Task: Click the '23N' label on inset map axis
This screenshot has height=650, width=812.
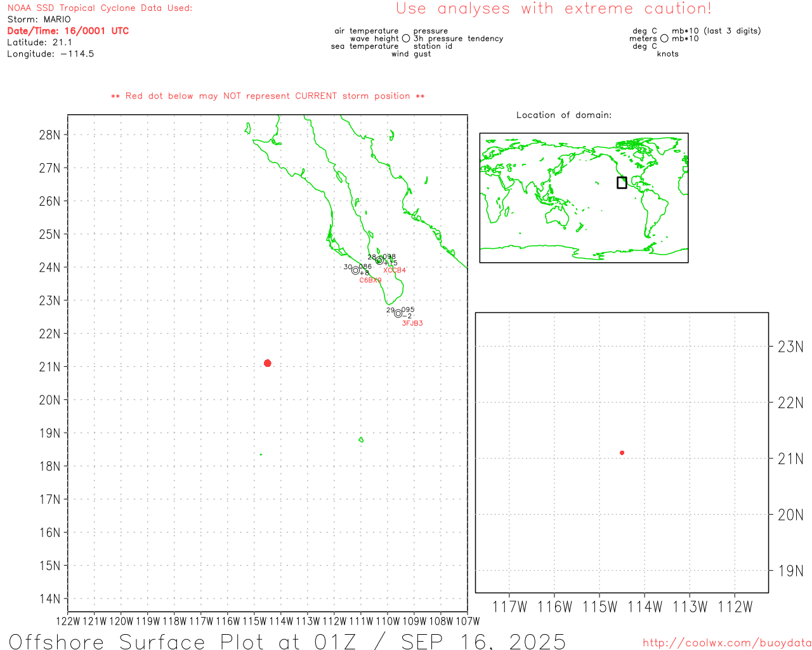Action: coord(790,347)
